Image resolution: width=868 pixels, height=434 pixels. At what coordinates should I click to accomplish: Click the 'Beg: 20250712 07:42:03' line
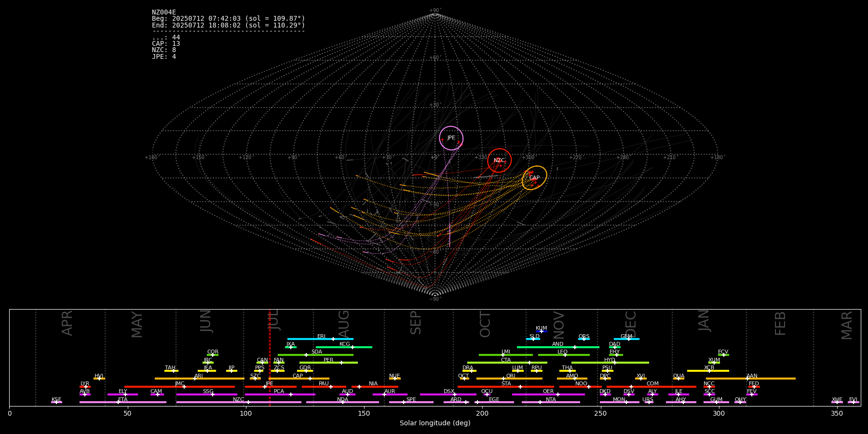(229, 19)
